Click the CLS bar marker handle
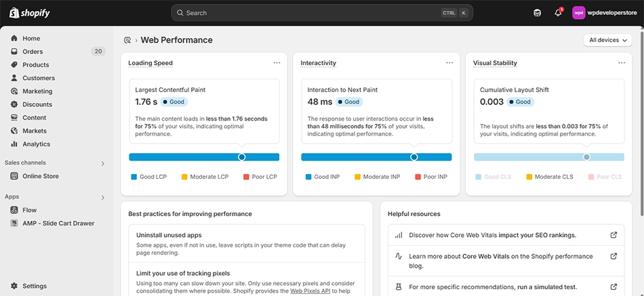Image resolution: width=644 pixels, height=296 pixels. [586, 157]
